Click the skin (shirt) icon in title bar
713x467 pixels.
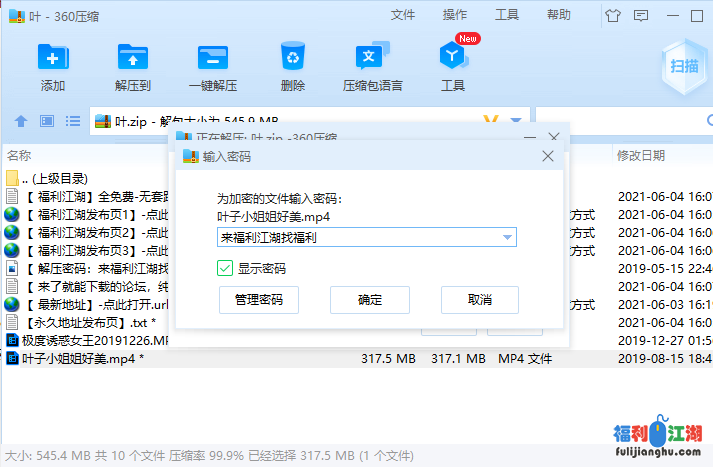point(613,15)
